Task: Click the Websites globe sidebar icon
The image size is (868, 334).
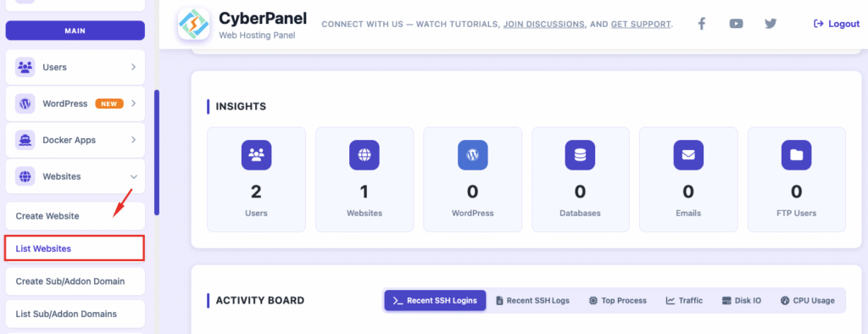Action: pos(25,176)
